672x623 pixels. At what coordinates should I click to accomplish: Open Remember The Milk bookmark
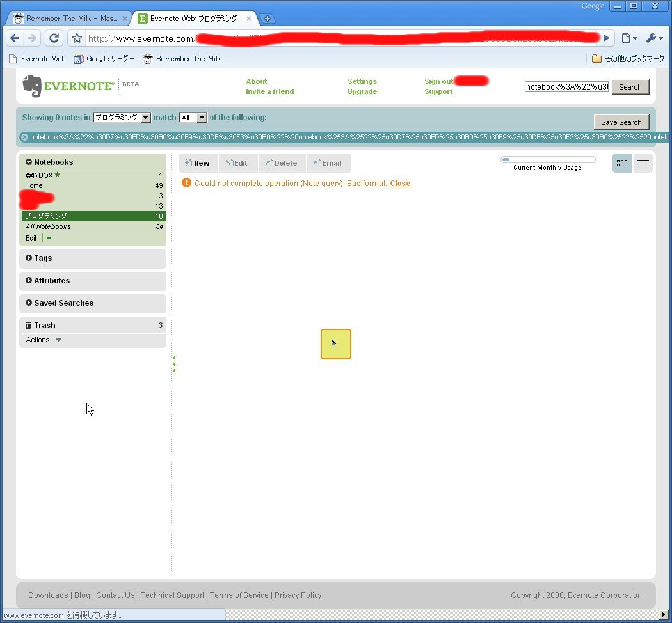pyautogui.click(x=182, y=59)
